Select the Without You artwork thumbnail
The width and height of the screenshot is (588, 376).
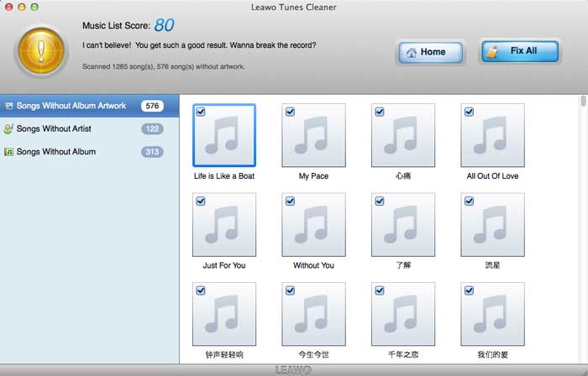click(x=314, y=225)
